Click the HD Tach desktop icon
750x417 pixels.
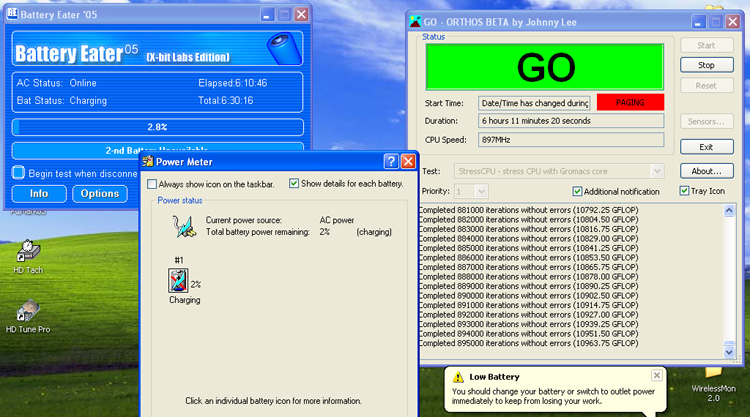click(28, 257)
